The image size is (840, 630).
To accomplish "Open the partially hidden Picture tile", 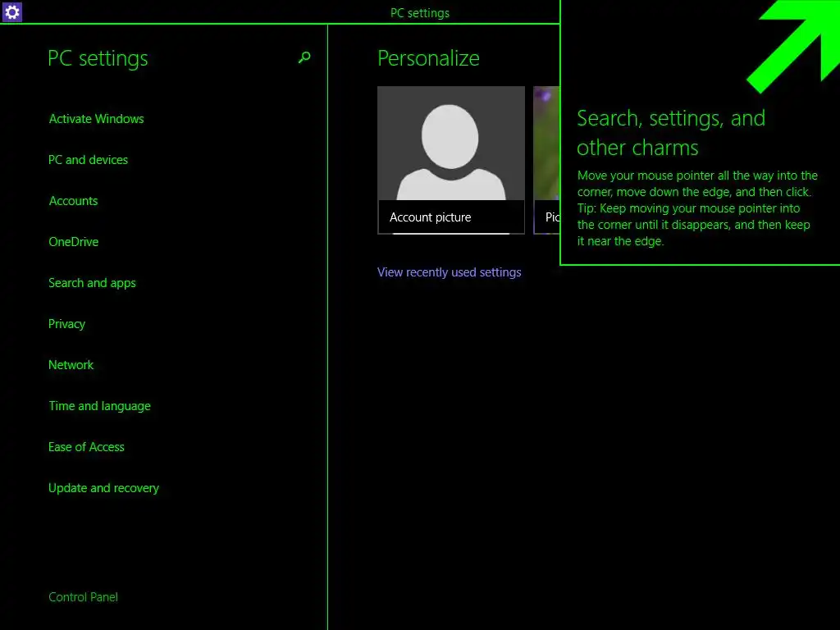I will tap(546, 160).
